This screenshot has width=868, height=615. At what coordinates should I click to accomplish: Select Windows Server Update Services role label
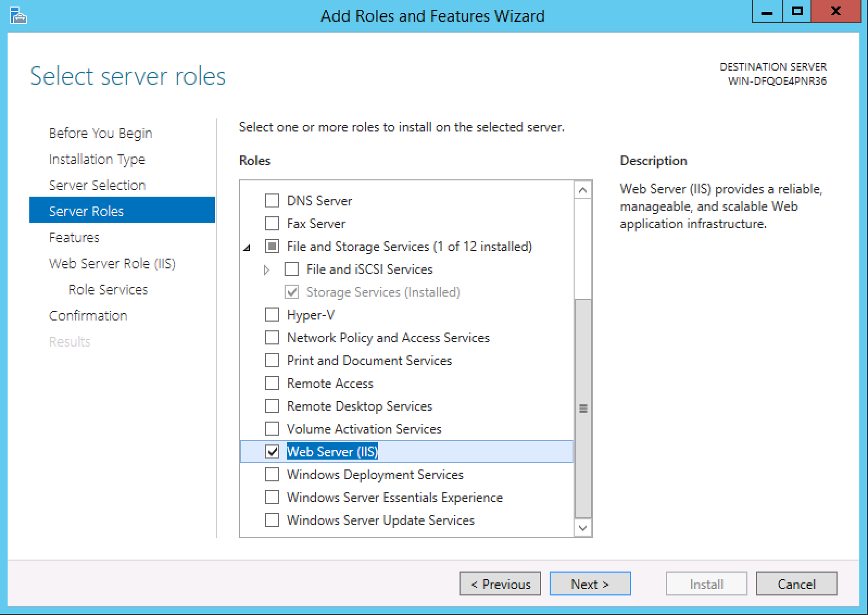380,520
